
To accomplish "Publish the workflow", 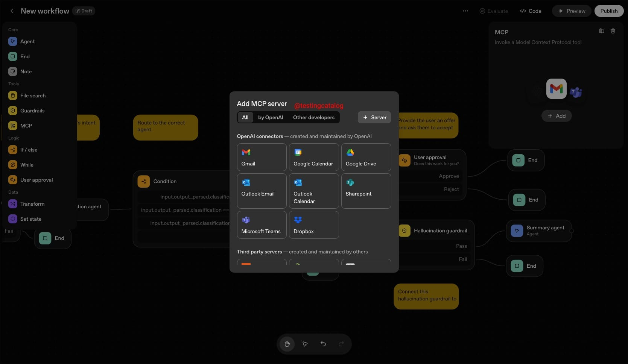I will pyautogui.click(x=609, y=11).
